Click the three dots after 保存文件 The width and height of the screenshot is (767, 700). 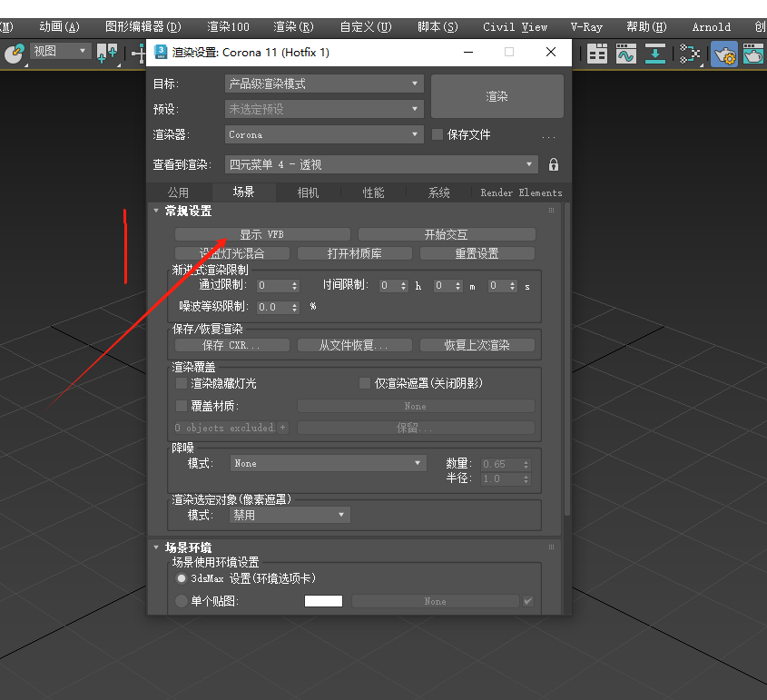click(x=548, y=136)
